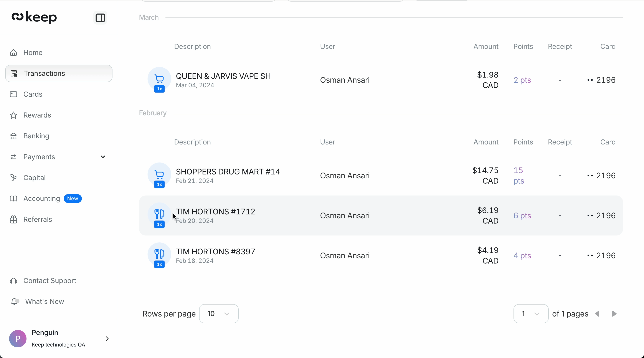Click the Amount header under February
The width and height of the screenshot is (644, 358).
(x=486, y=142)
